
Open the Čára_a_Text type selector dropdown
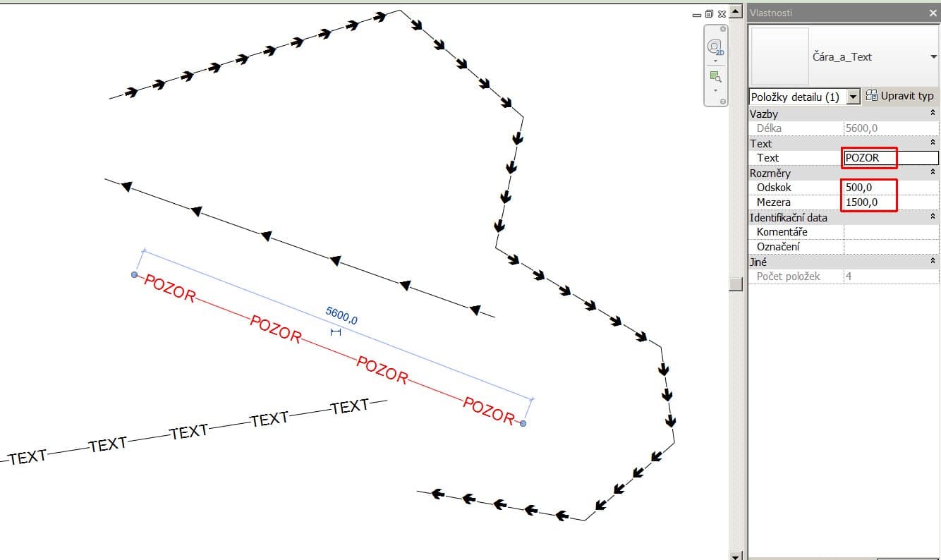(933, 57)
